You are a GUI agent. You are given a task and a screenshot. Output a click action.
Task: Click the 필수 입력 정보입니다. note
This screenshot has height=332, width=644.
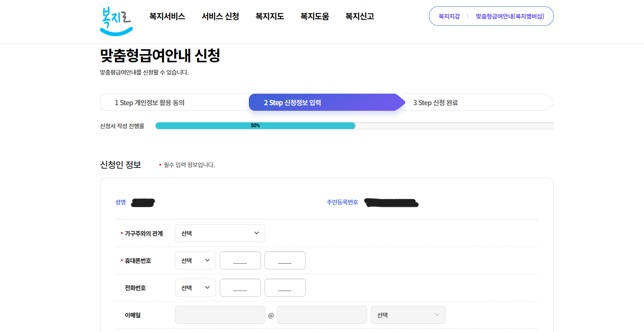point(189,165)
